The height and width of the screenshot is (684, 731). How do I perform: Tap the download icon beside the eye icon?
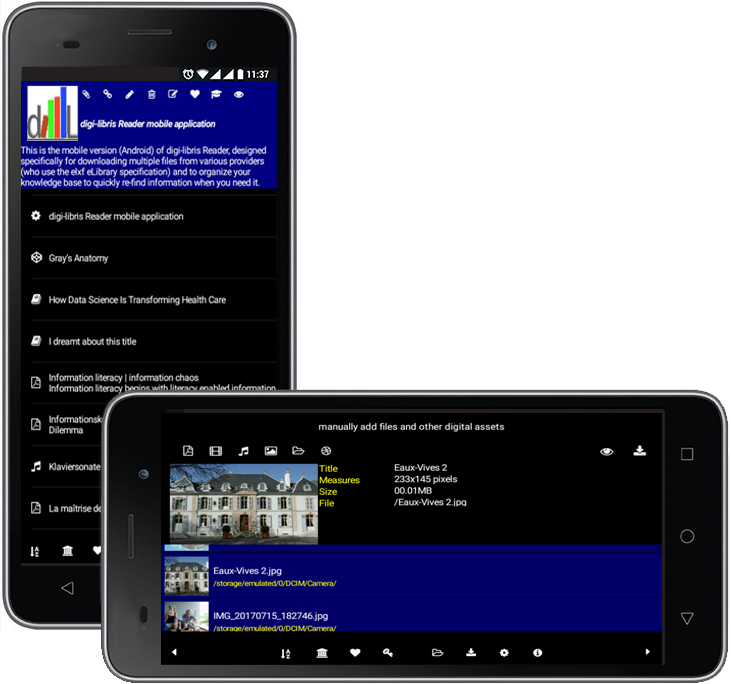[x=640, y=450]
